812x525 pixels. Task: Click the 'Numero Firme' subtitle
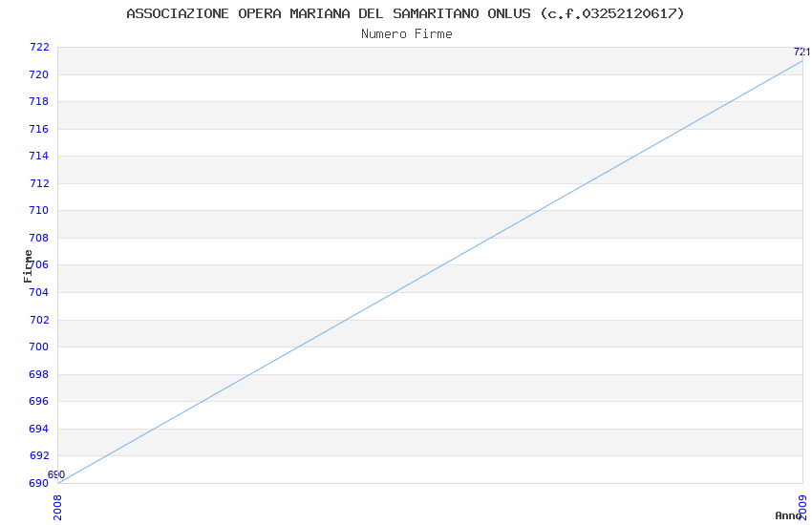(x=407, y=34)
